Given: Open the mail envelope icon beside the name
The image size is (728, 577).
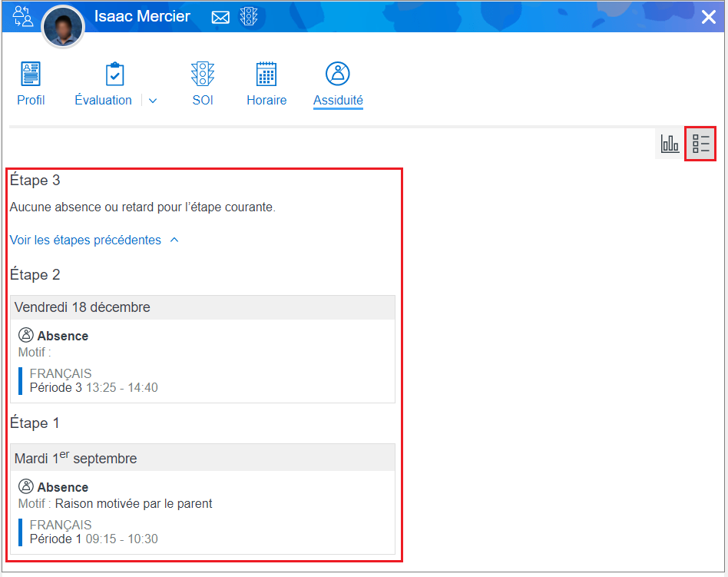Looking at the screenshot, I should 220,17.
